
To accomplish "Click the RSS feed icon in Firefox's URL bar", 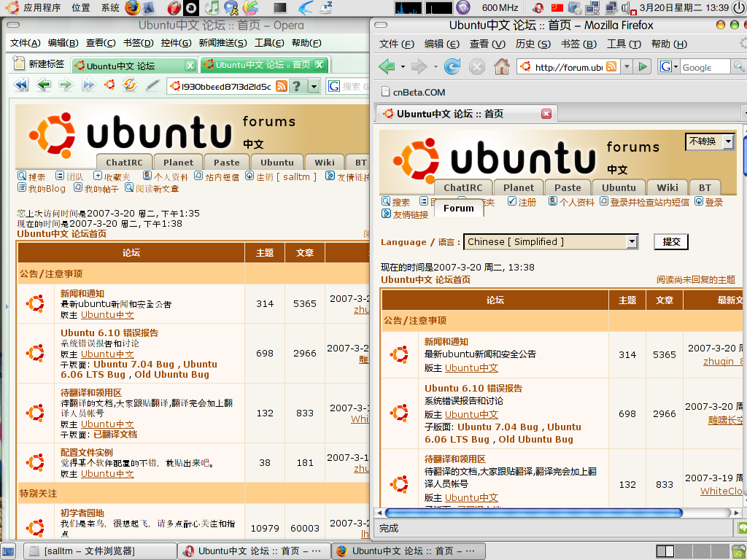I will tap(611, 66).
